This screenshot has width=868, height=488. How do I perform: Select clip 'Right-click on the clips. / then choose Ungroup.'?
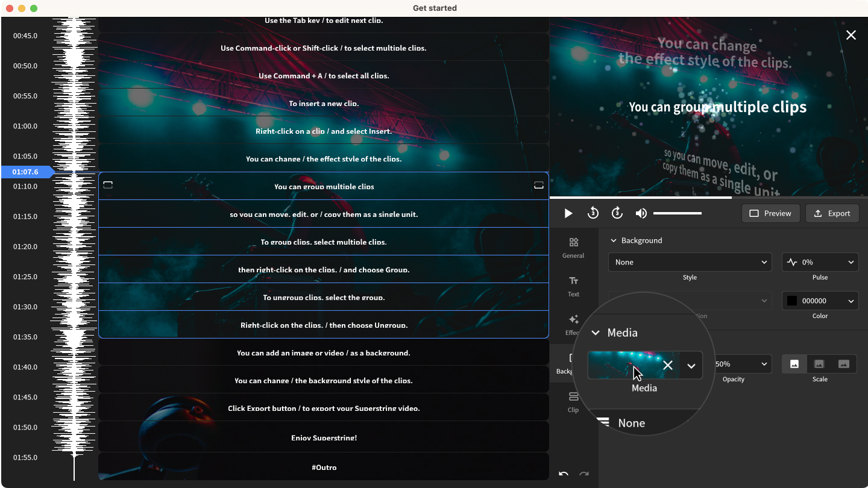pos(324,325)
